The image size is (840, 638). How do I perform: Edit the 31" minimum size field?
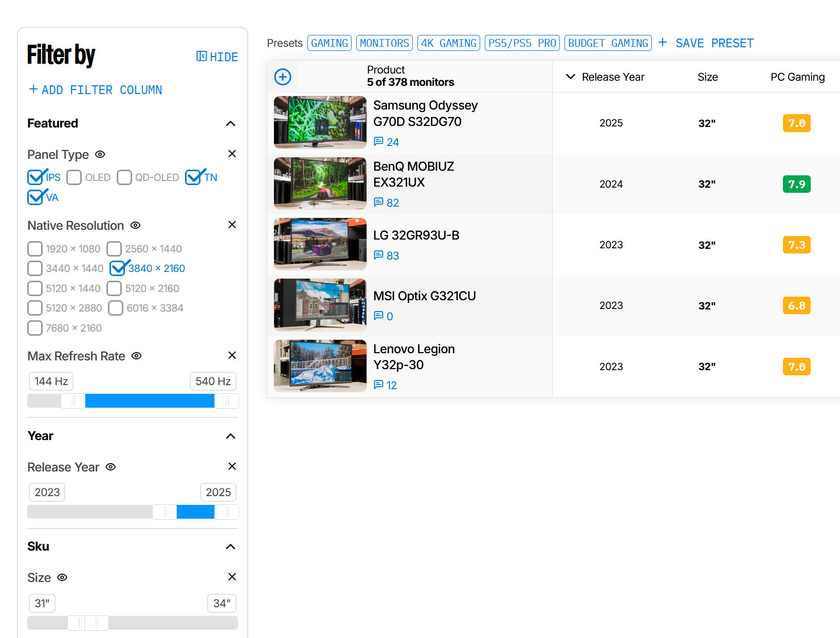[x=42, y=603]
